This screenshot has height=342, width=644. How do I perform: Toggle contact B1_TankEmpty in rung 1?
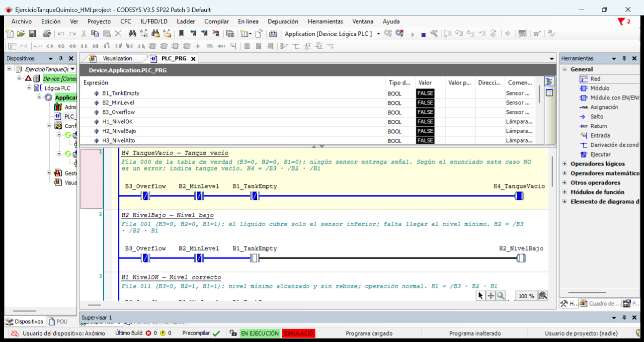[254, 196]
